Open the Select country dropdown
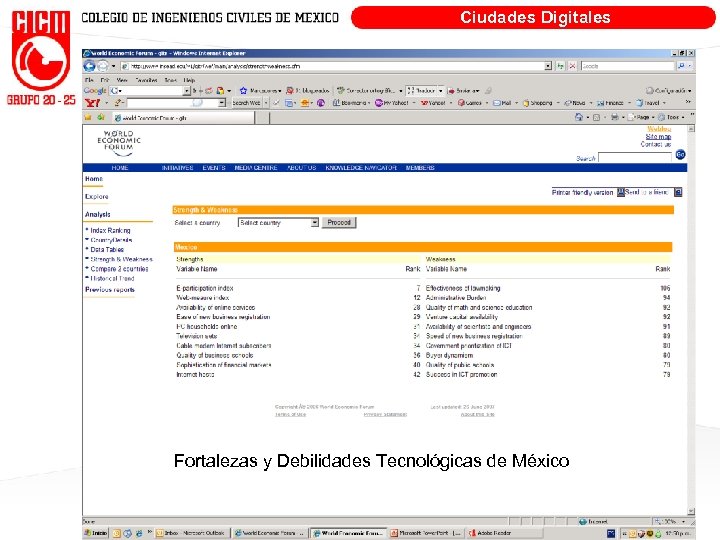This screenshot has height=540, width=720. pyautogui.click(x=315, y=223)
